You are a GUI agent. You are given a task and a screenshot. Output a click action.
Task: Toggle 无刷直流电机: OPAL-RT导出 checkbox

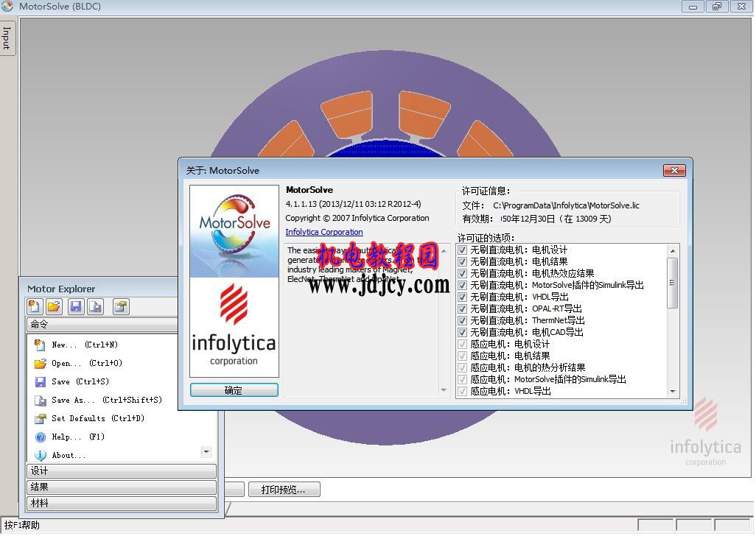463,308
